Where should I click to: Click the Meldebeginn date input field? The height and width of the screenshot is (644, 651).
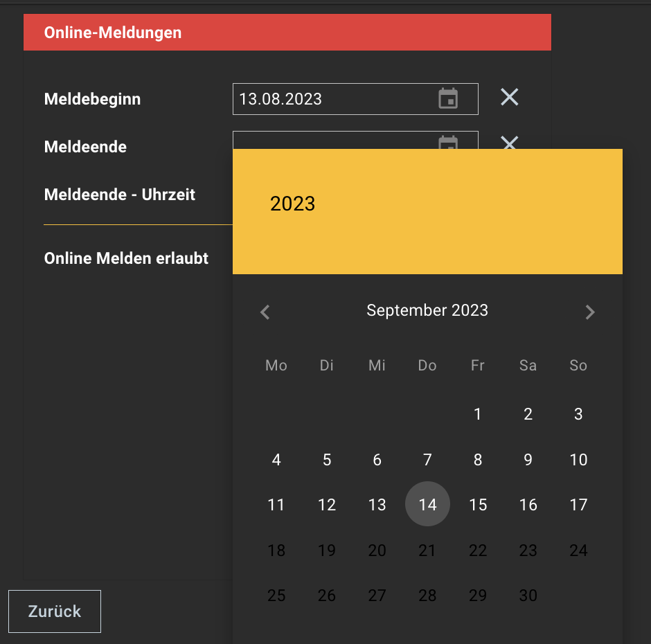(332, 99)
